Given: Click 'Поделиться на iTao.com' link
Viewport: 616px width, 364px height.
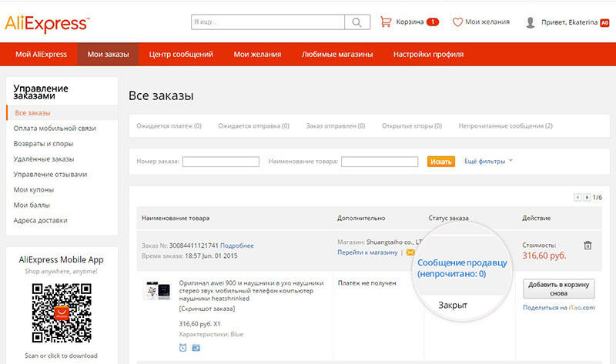Looking at the screenshot, I should [x=559, y=308].
